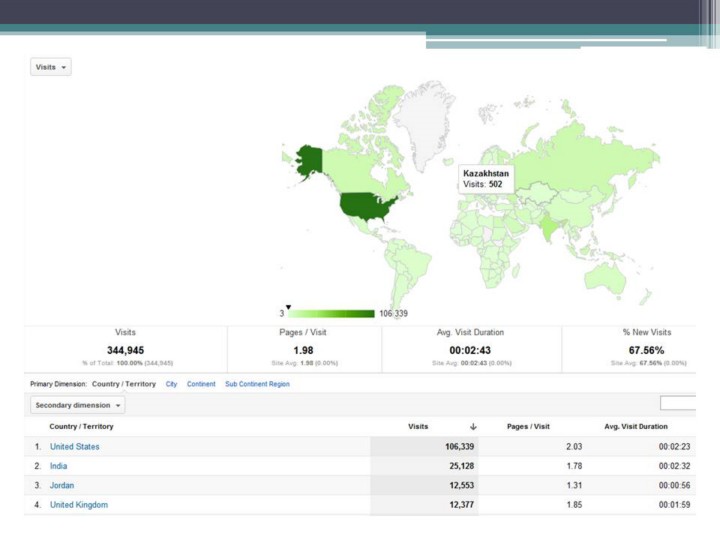This screenshot has width=720, height=540.
Task: Click the sort arrow in Visits column
Action: click(473, 427)
